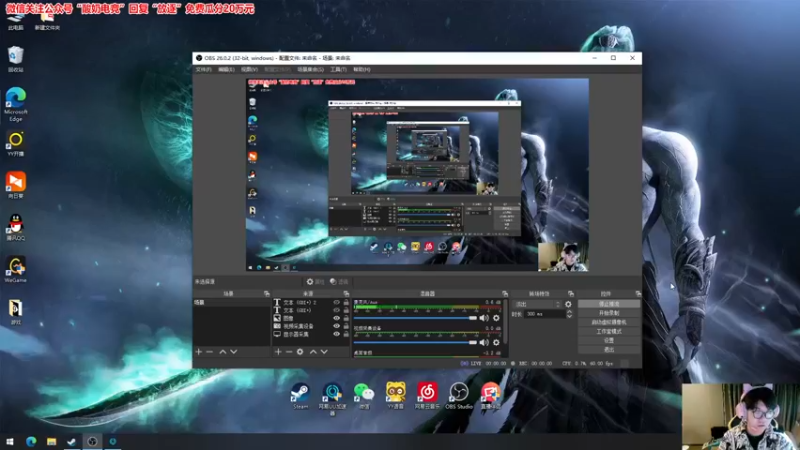This screenshot has width=800, height=450.
Task: Open the Recycle Bin on desktop
Action: point(16,59)
